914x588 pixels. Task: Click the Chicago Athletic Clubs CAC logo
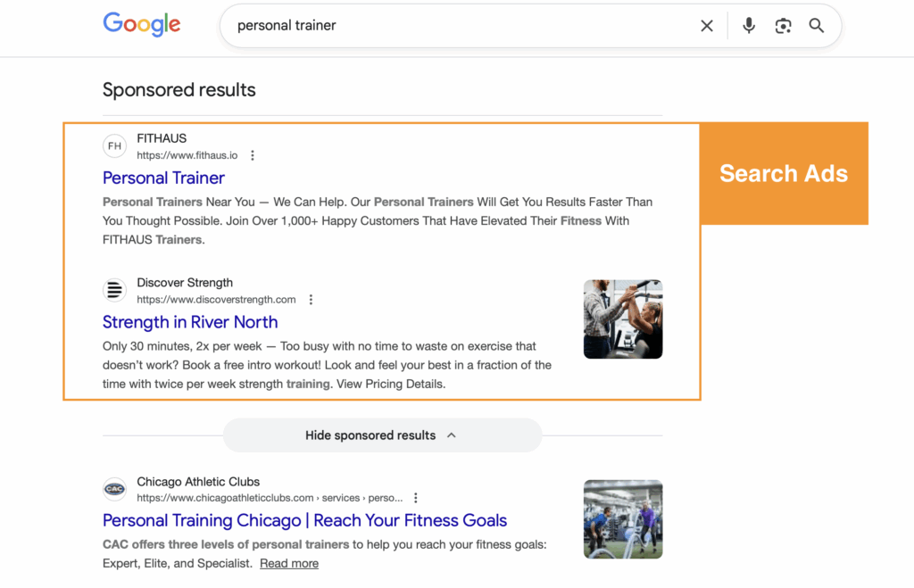pos(114,489)
